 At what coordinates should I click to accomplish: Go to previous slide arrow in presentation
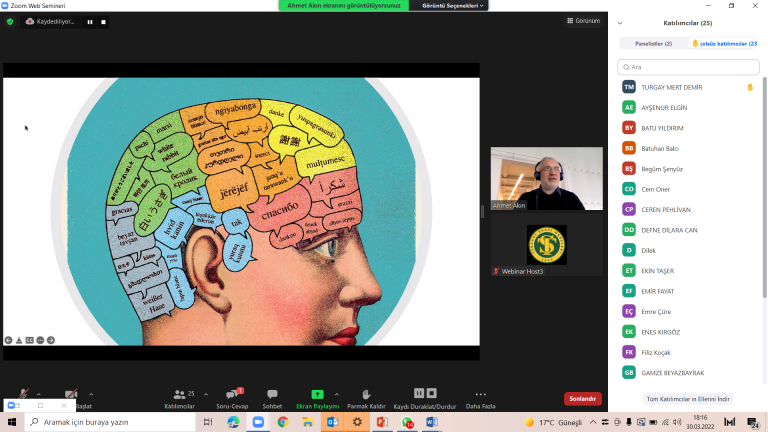click(8, 340)
